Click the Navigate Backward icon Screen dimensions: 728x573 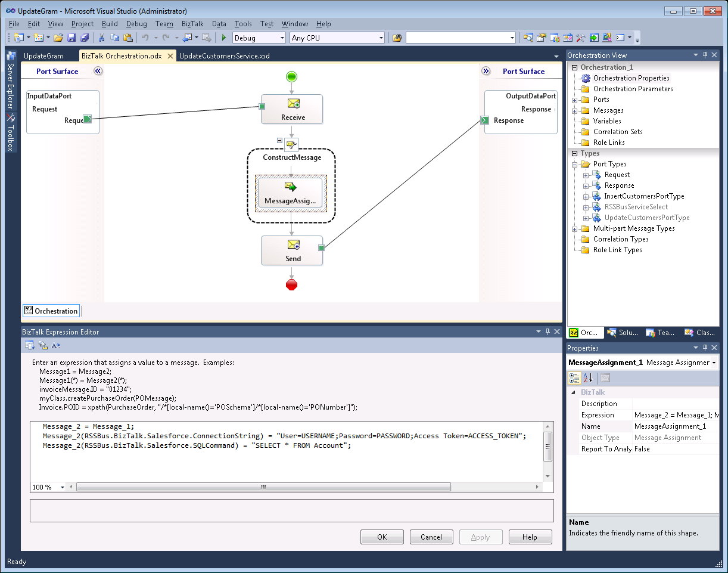187,38
